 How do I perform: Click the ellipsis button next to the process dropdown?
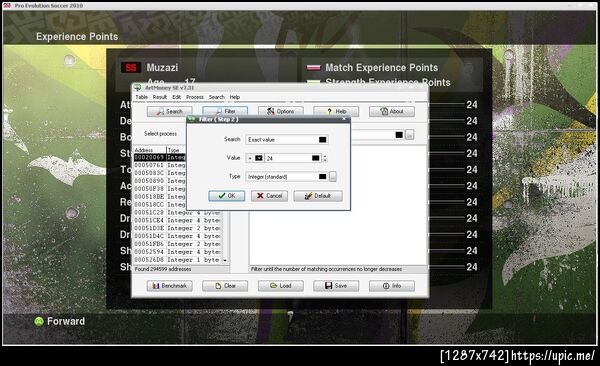click(x=409, y=135)
